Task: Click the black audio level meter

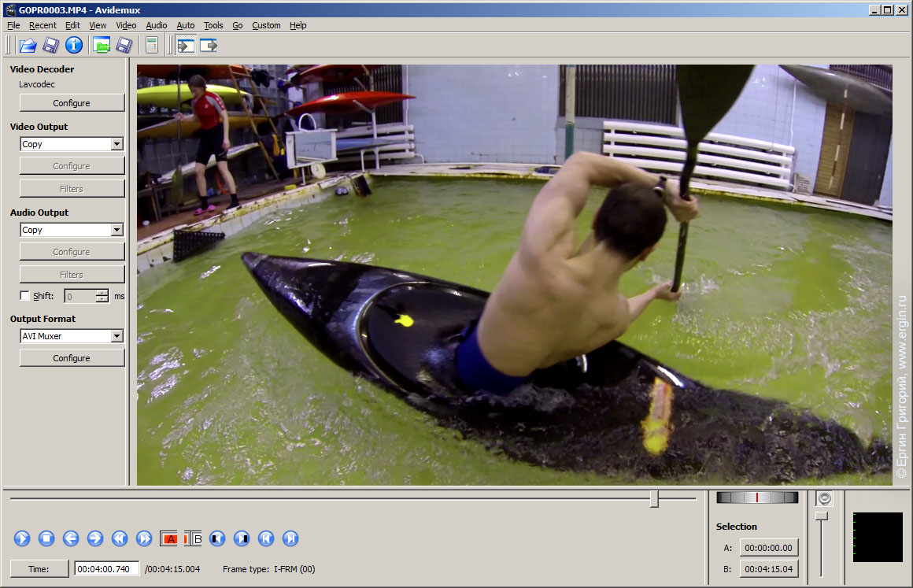Action: pos(878,537)
